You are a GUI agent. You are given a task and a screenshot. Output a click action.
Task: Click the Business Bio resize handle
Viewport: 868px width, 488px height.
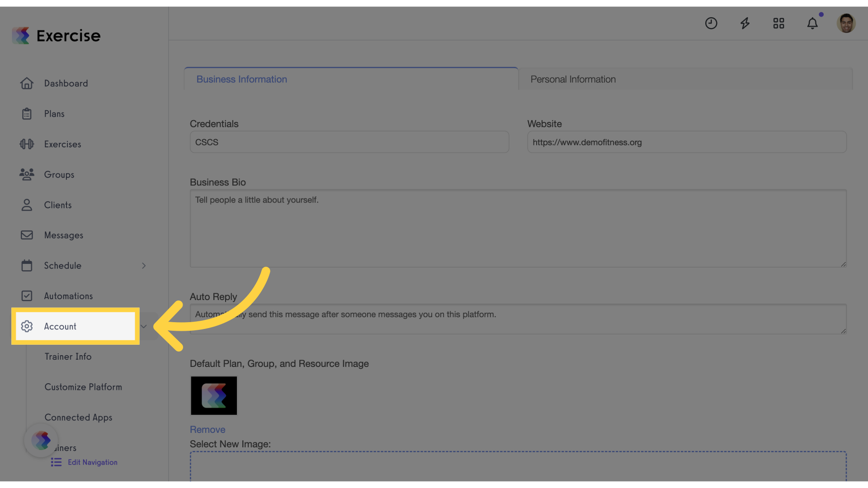(843, 264)
